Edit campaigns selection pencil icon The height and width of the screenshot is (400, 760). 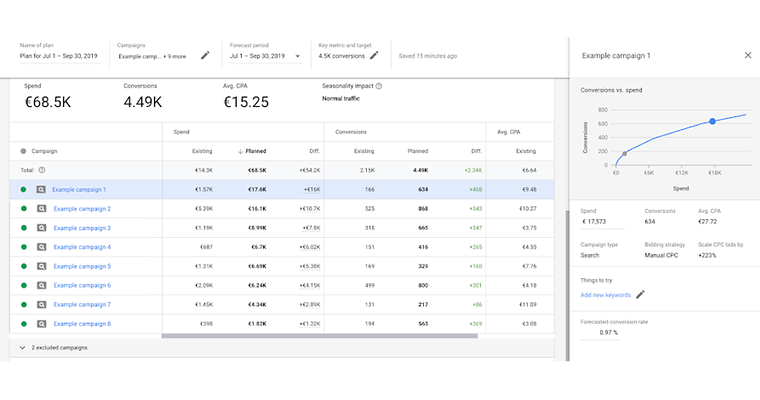click(x=205, y=55)
